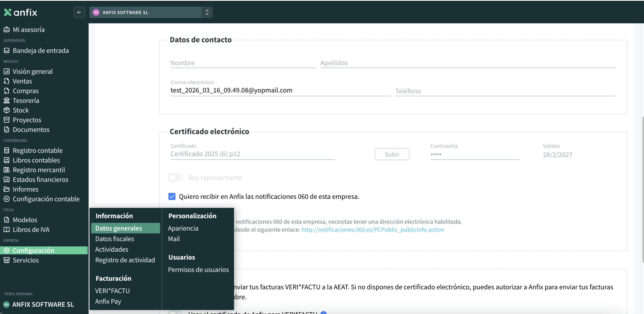Image resolution: width=644 pixels, height=314 pixels.
Task: Click the Subir certificate button
Action: pos(392,154)
